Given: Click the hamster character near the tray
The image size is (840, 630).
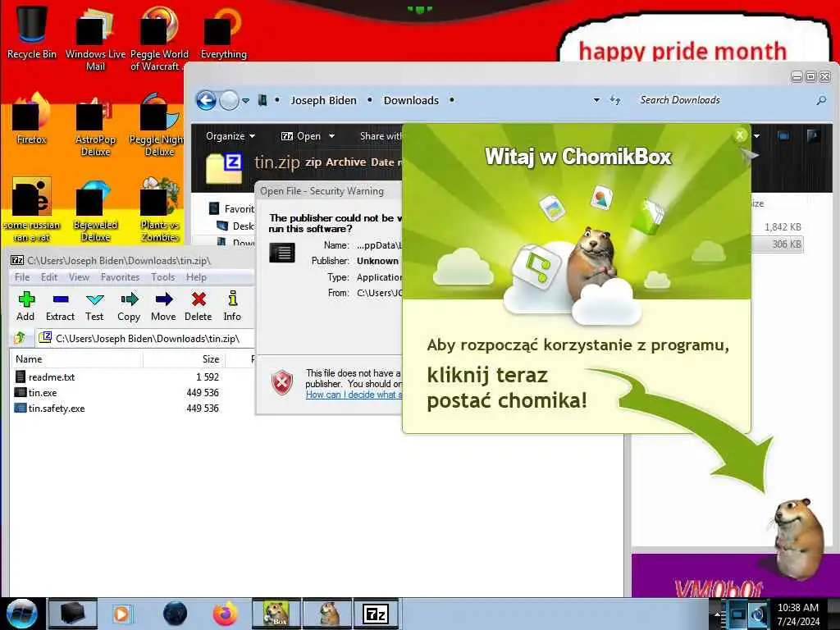Looking at the screenshot, I should pos(798,538).
